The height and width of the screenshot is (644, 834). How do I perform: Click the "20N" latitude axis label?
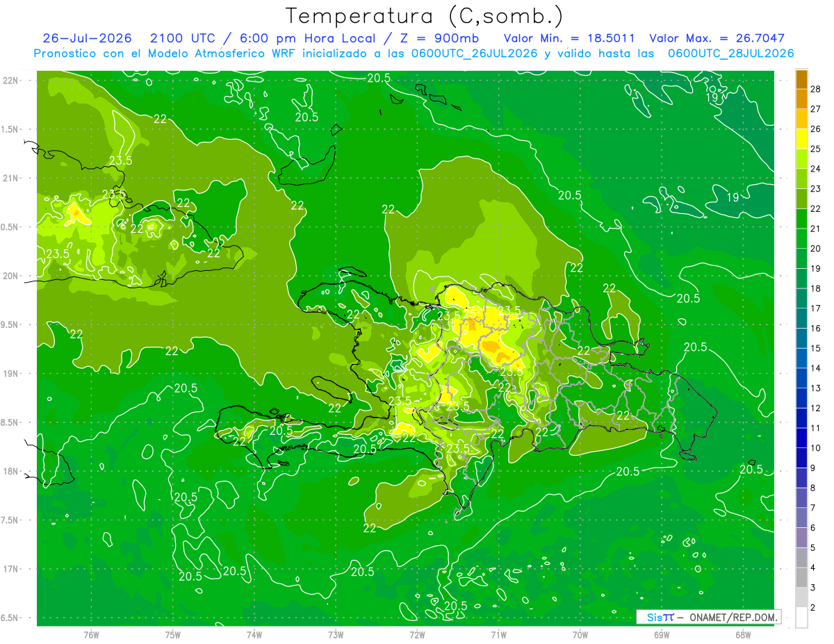pyautogui.click(x=10, y=276)
